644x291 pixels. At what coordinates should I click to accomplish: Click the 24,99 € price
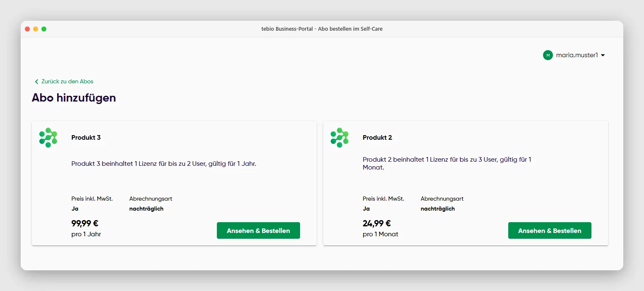(x=377, y=223)
